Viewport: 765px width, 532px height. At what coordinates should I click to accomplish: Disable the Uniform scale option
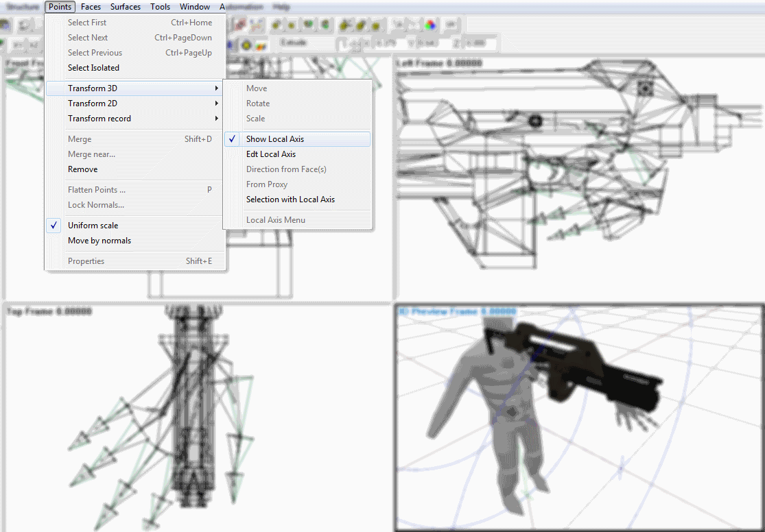(93, 226)
